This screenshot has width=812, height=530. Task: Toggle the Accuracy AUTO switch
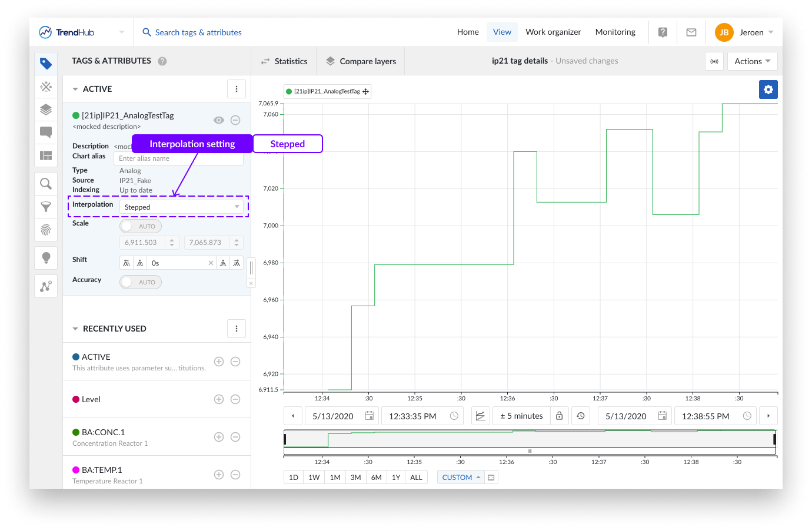[140, 282]
